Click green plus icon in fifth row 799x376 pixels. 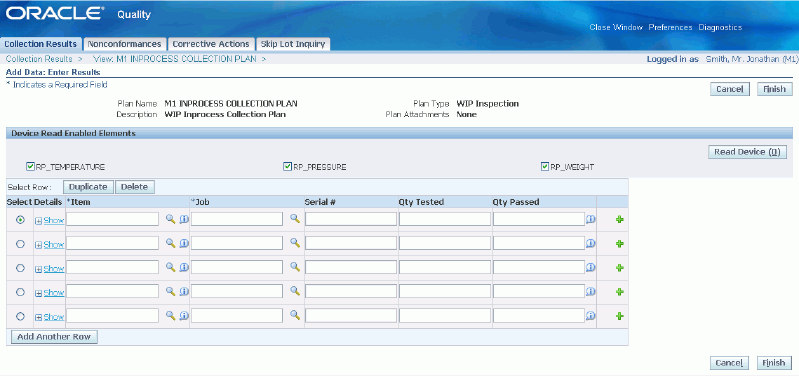point(620,316)
